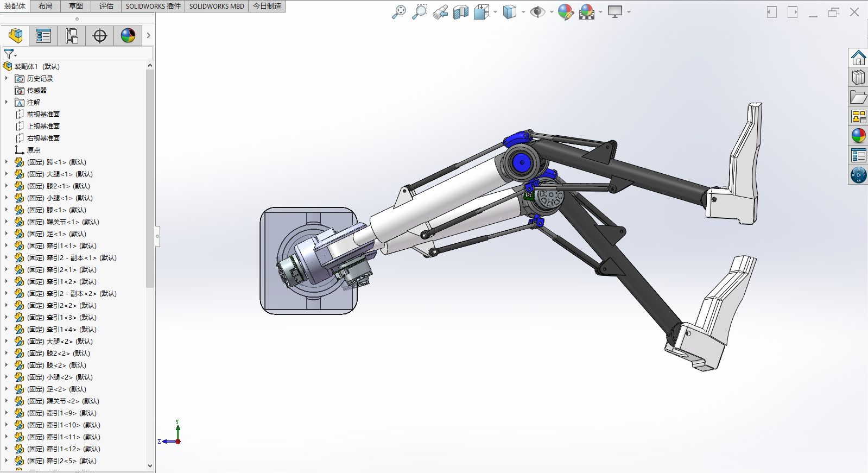Click the feature tree filter funnel icon
868x473 pixels.
(10, 54)
